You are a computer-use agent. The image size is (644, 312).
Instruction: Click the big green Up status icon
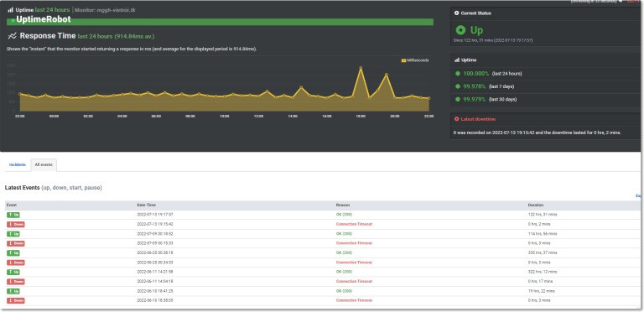click(x=461, y=30)
